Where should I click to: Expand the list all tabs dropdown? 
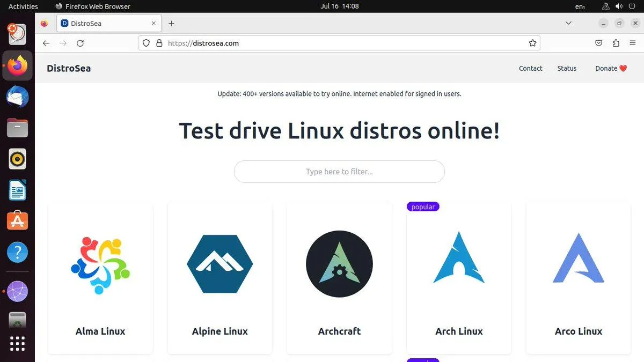coord(569,23)
